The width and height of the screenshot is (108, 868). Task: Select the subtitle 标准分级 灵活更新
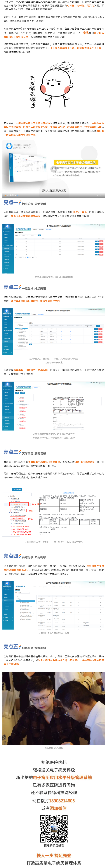click(x=34, y=204)
